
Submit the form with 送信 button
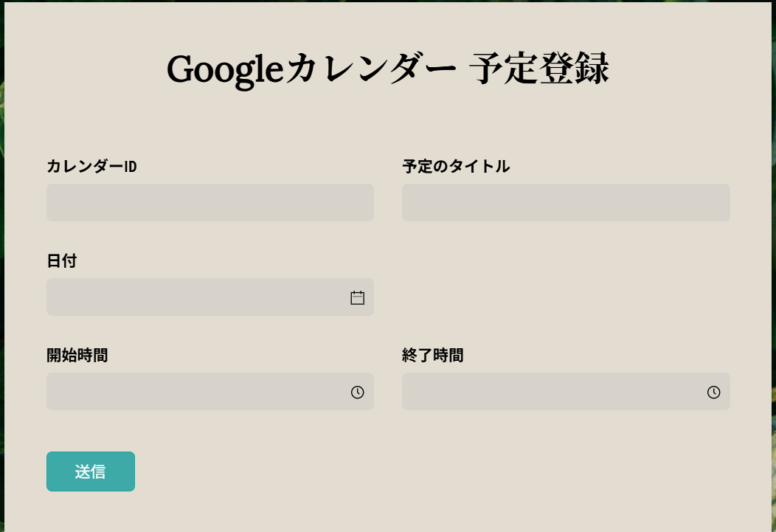[x=91, y=471]
